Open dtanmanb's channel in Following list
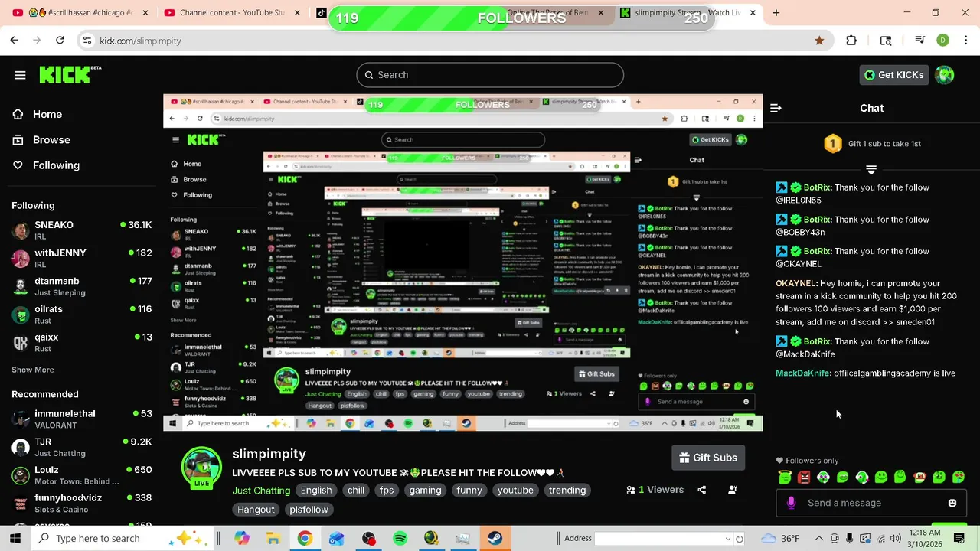This screenshot has width=980, height=551. point(82,286)
